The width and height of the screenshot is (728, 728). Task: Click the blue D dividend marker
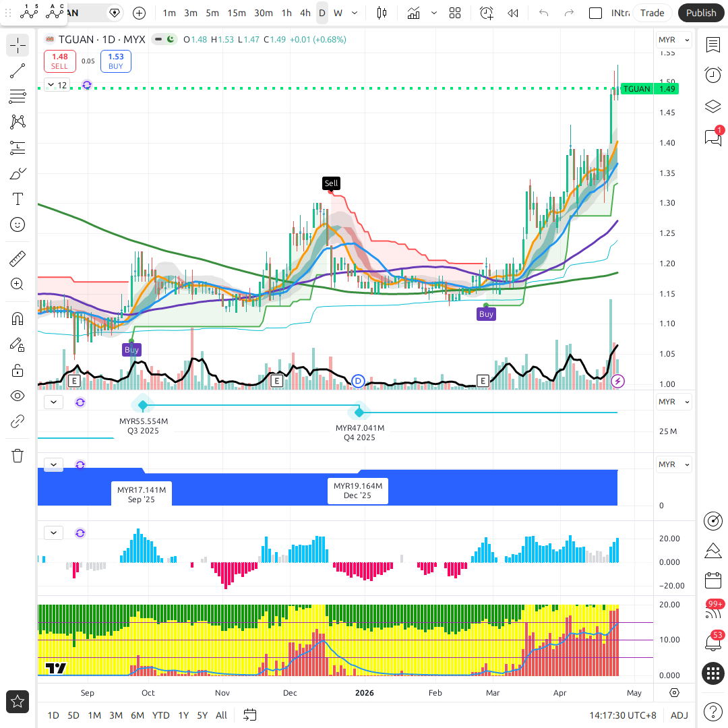pos(359,382)
